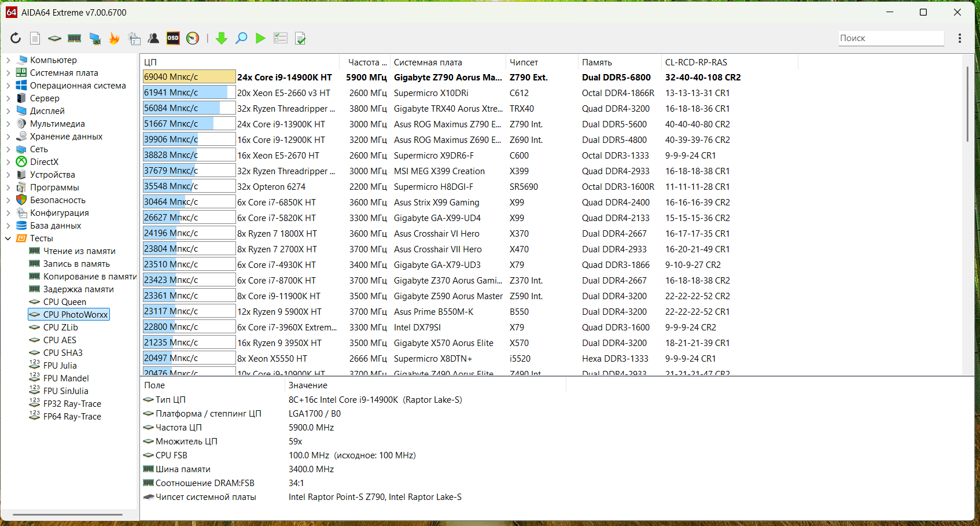980x526 pixels.
Task: Sort by the Частота column header
Action: 364,62
